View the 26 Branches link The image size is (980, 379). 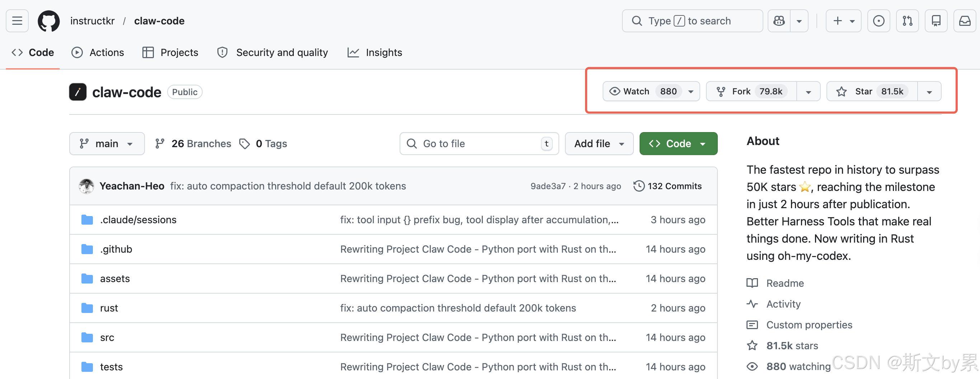pos(193,144)
